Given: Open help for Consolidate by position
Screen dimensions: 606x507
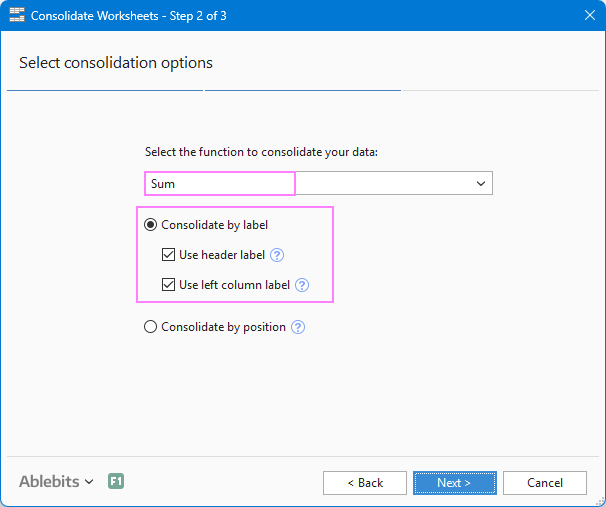Looking at the screenshot, I should click(298, 327).
